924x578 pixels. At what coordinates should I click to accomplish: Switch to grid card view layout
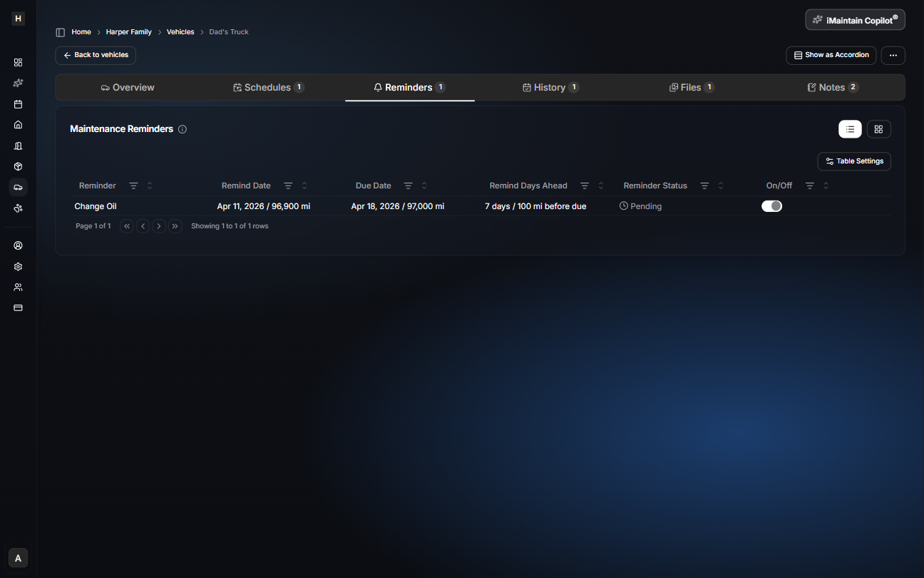click(x=878, y=129)
